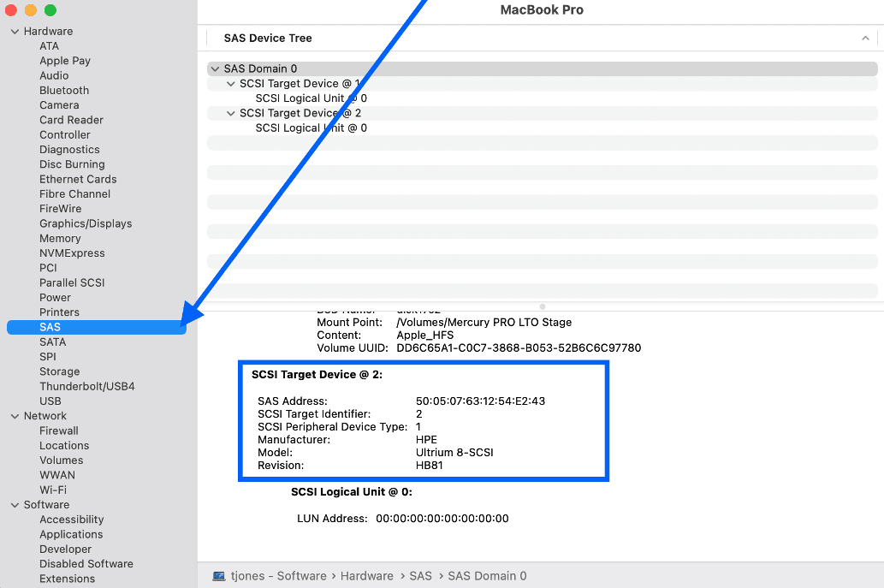Click the green full-screen window button

50,10
